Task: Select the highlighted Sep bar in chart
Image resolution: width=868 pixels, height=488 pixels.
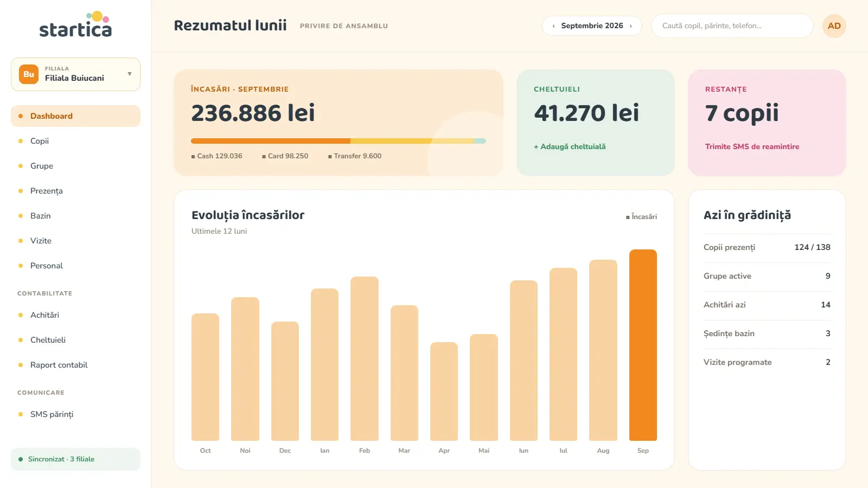Action: tap(643, 345)
